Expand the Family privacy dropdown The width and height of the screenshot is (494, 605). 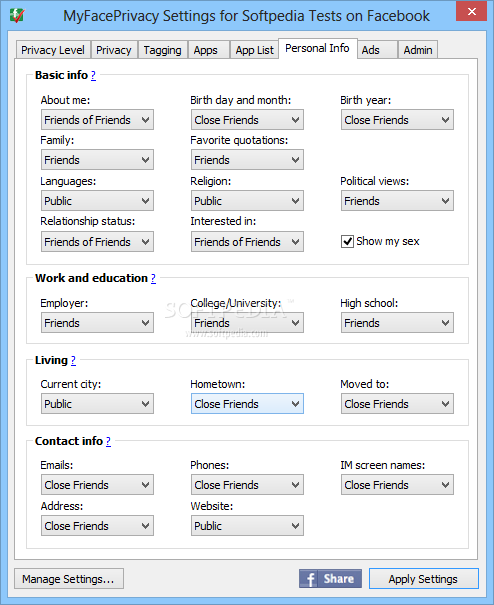coord(97,160)
